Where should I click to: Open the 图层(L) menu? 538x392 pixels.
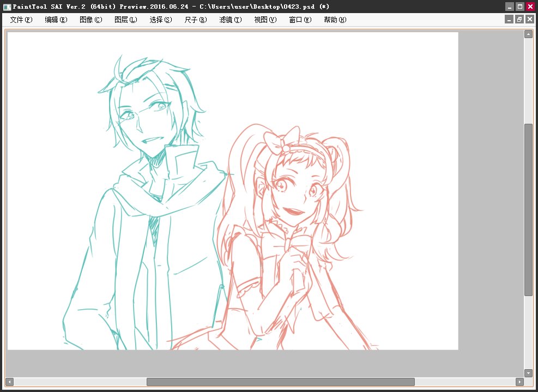(125, 20)
